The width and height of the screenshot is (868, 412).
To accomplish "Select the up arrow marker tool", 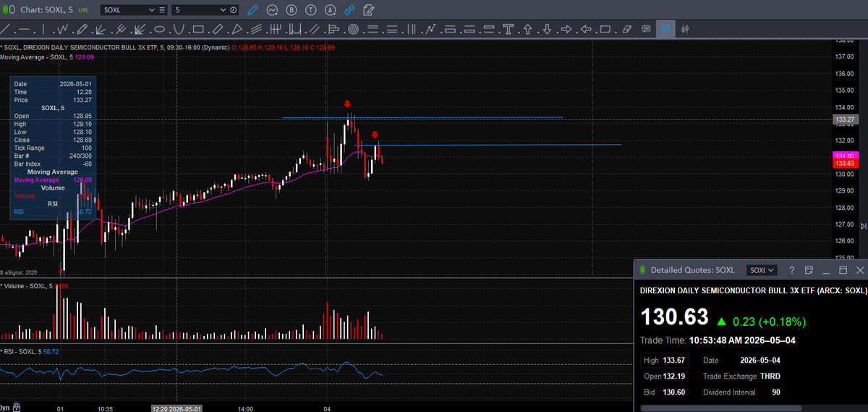I will [x=527, y=30].
